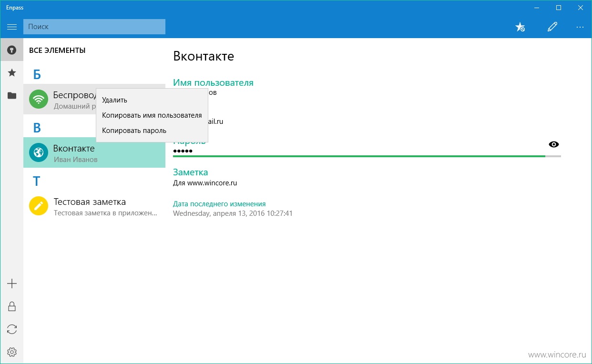The height and width of the screenshot is (364, 592).
Task: Click the Имя пользователя field label
Action: (x=213, y=83)
